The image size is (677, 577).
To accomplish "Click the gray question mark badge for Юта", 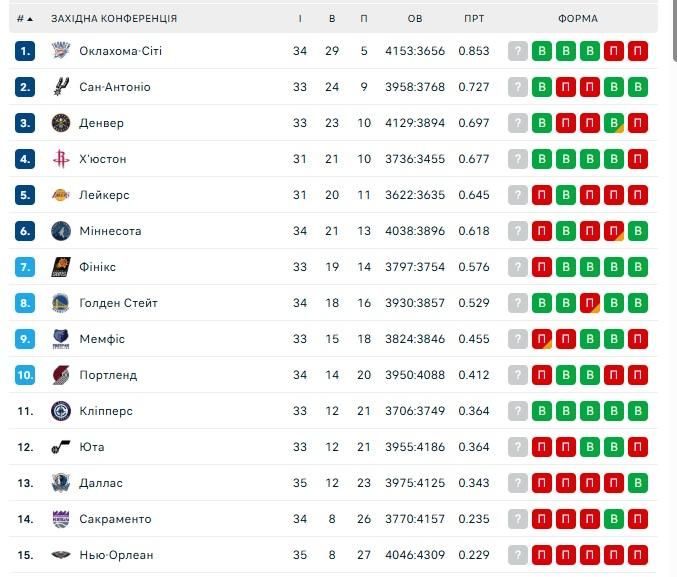I will (x=518, y=447).
